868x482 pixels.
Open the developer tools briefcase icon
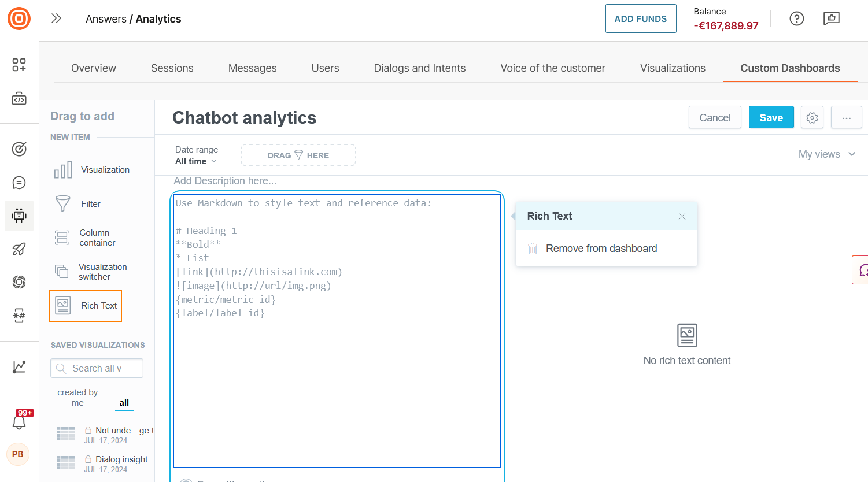pos(19,98)
